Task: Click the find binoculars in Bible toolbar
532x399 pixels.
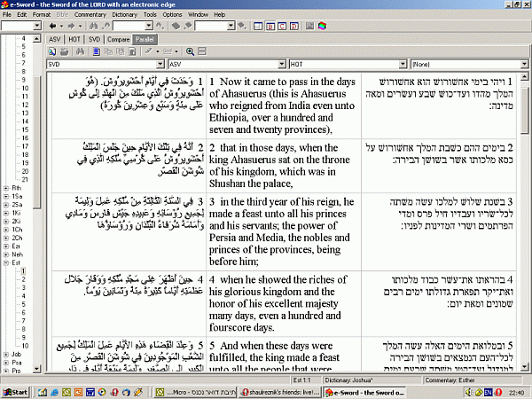Action: coord(80,51)
